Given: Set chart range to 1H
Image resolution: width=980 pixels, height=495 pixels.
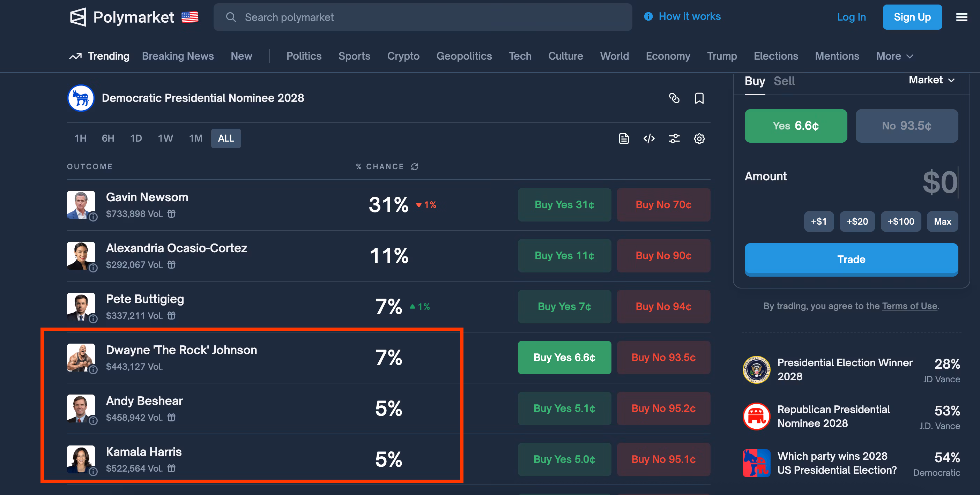Looking at the screenshot, I should 80,138.
